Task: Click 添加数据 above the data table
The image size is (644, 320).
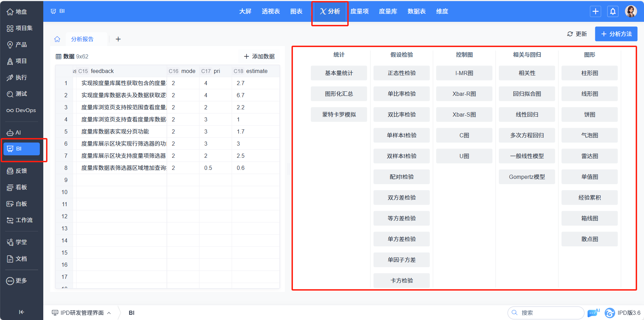Action: [x=259, y=56]
